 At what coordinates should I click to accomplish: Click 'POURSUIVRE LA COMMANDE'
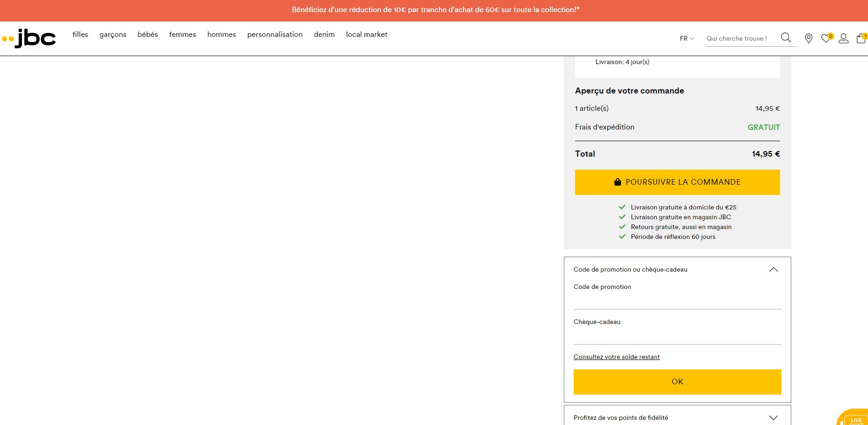(x=677, y=182)
